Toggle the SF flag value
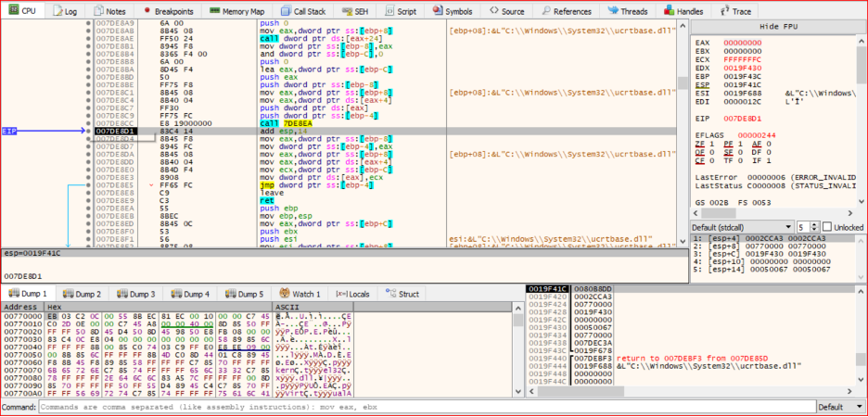Viewport: 868px width, 417px height. click(x=741, y=152)
